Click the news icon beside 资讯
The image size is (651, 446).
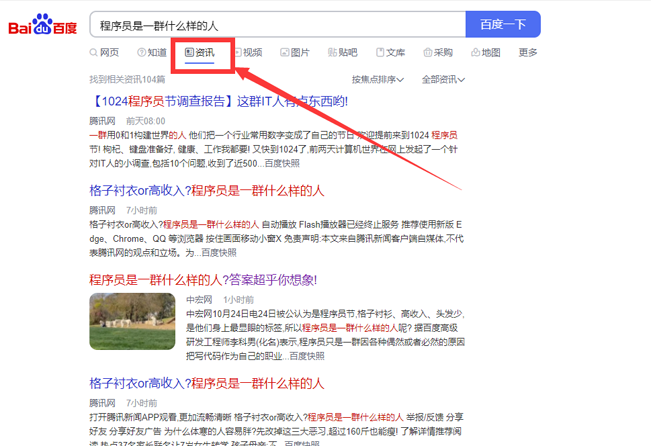[189, 52]
